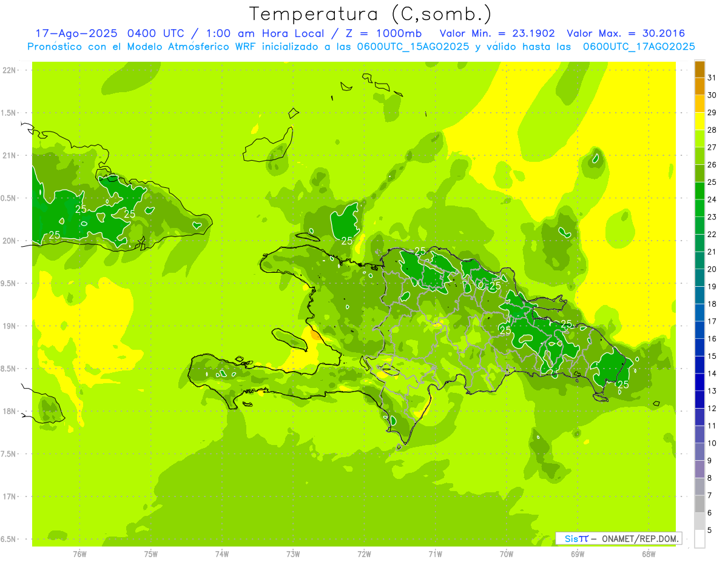Click "1:00 am Hora Local" text
Viewport: 728px width, 562px height.
pos(264,33)
